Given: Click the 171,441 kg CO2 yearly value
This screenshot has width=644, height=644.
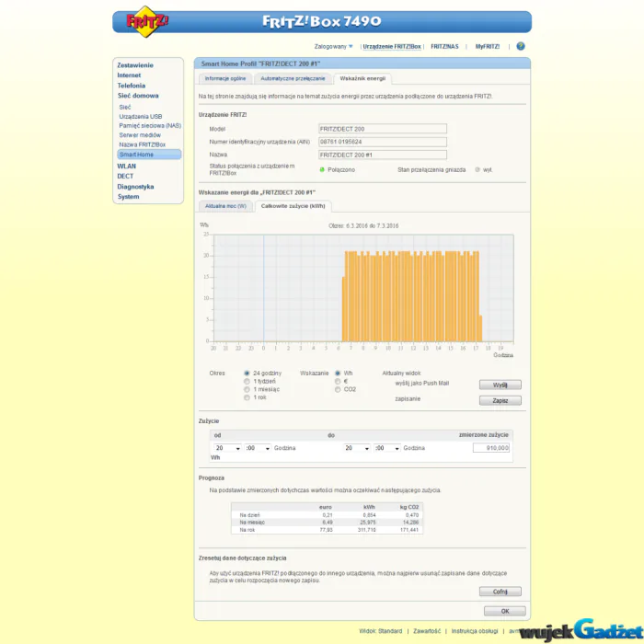Looking at the screenshot, I should [409, 530].
